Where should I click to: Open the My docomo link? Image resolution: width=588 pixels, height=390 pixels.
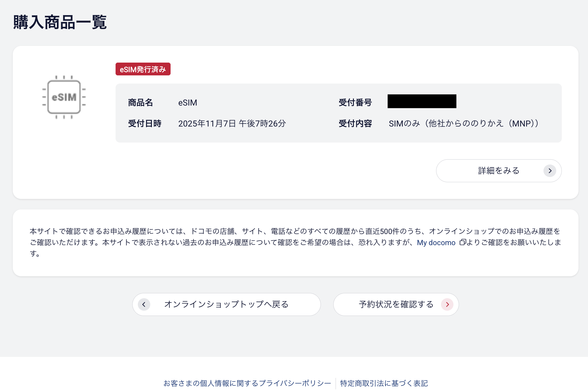pyautogui.click(x=436, y=243)
